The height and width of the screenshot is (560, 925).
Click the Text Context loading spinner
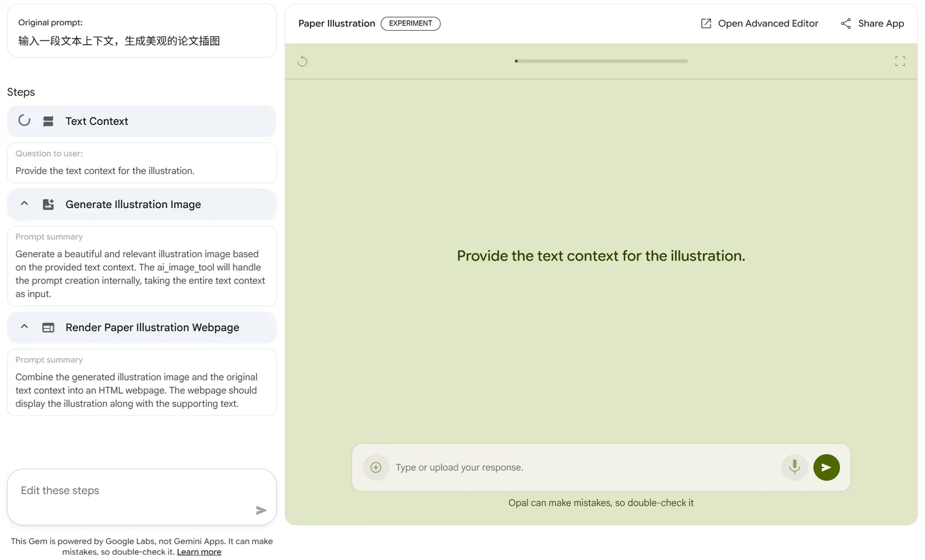[24, 121]
